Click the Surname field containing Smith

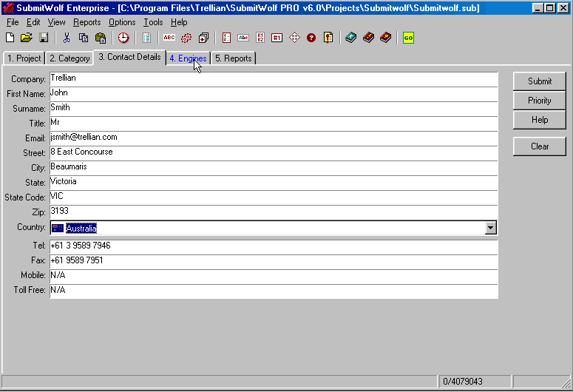coord(274,109)
